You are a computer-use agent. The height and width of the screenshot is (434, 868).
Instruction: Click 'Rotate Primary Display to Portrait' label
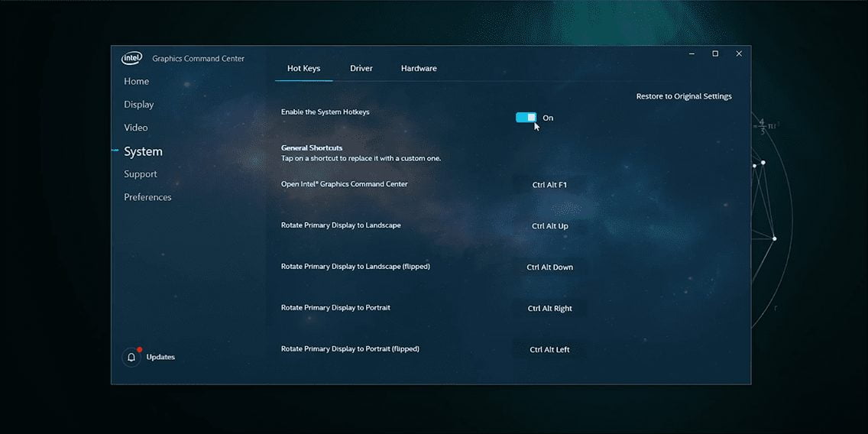[x=335, y=308]
